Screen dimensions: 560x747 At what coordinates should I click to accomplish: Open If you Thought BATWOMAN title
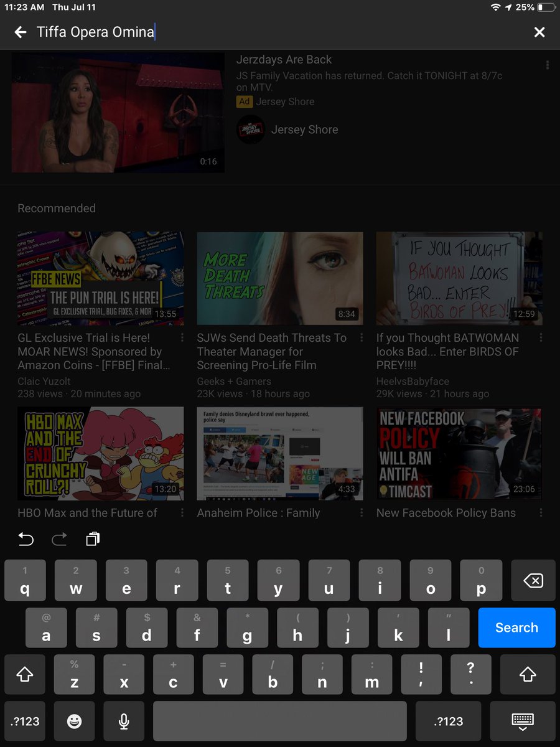448,352
